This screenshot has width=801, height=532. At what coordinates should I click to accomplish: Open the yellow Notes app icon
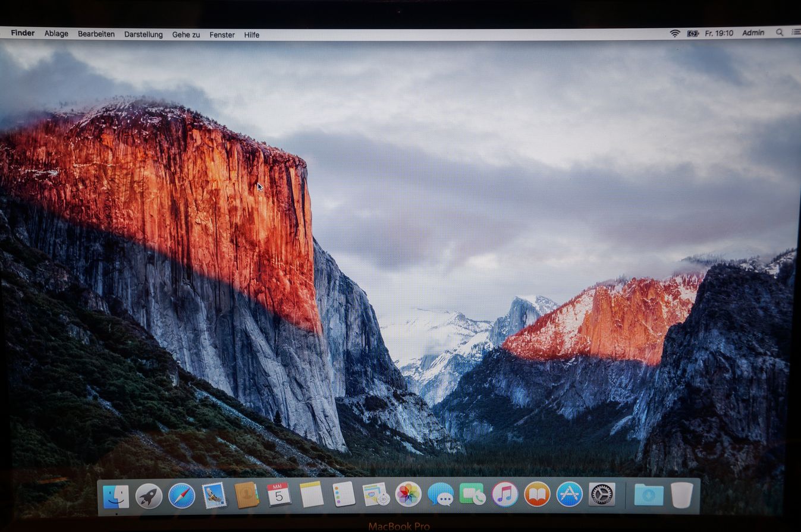pos(312,494)
